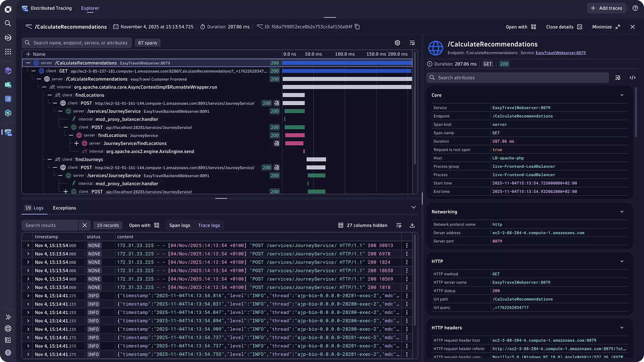
Task: Click Close details toggle button
Action: (564, 27)
